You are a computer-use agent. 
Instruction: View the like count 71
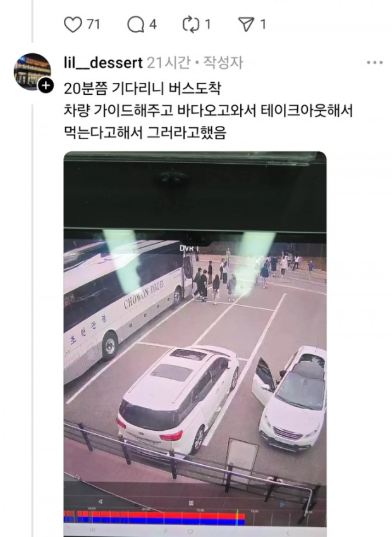click(93, 25)
